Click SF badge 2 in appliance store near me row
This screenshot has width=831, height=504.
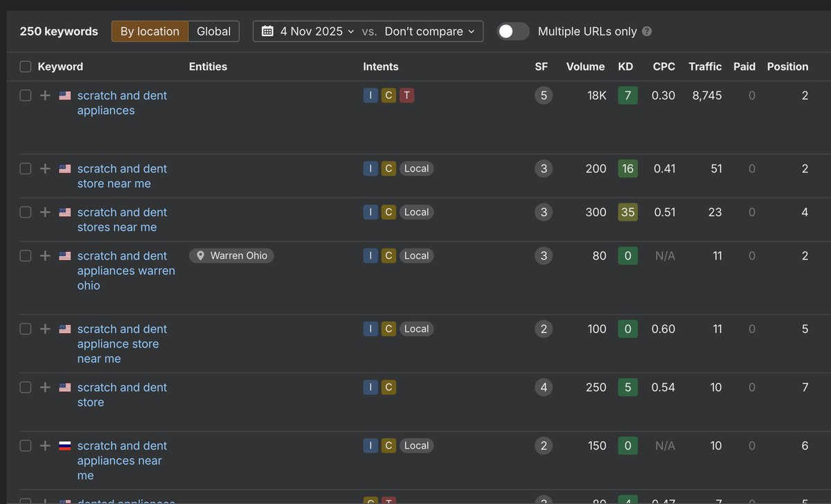[x=544, y=329]
